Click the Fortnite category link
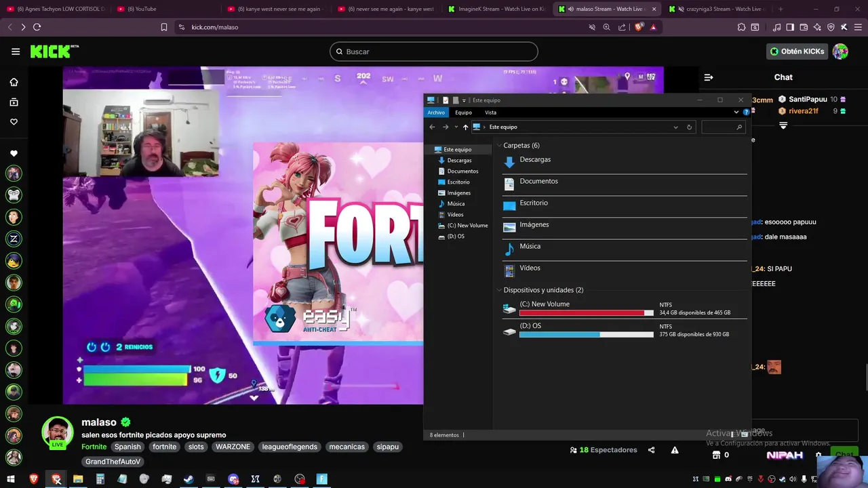This screenshot has width=868, height=488. pos(94,447)
